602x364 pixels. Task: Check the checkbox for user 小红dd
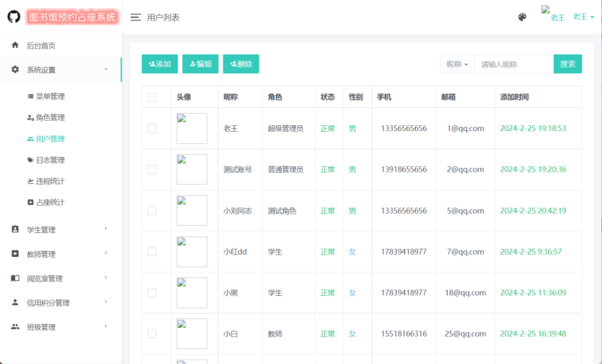152,252
